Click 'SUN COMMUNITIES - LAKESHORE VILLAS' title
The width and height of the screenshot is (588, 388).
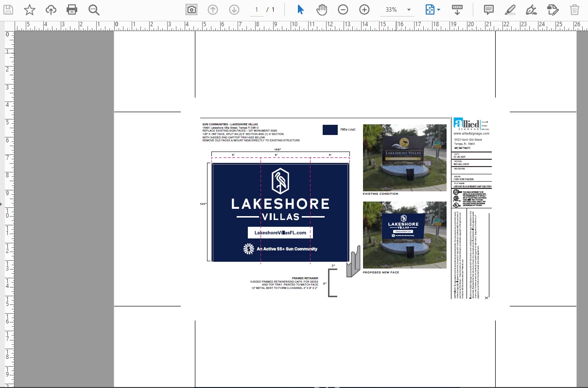230,124
